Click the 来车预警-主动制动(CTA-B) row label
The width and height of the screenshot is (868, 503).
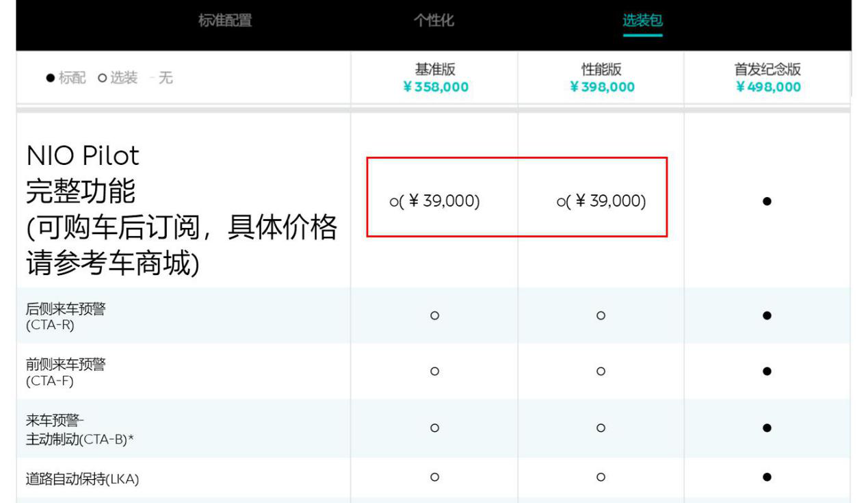[x=79, y=430]
